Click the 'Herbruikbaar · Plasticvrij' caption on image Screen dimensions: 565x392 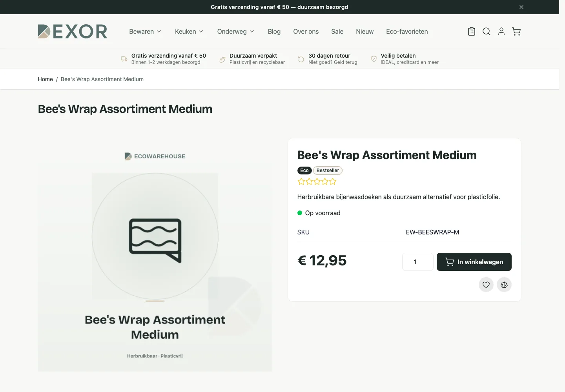(x=155, y=356)
